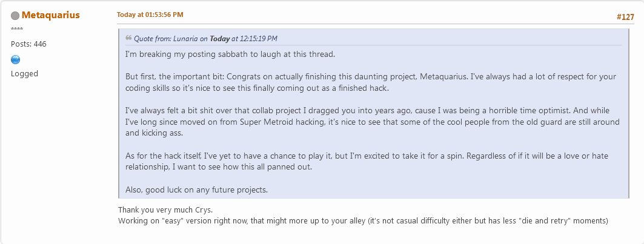The height and width of the screenshot is (244, 644).
Task: Click the quotation mark icon in quote header
Action: (128, 38)
